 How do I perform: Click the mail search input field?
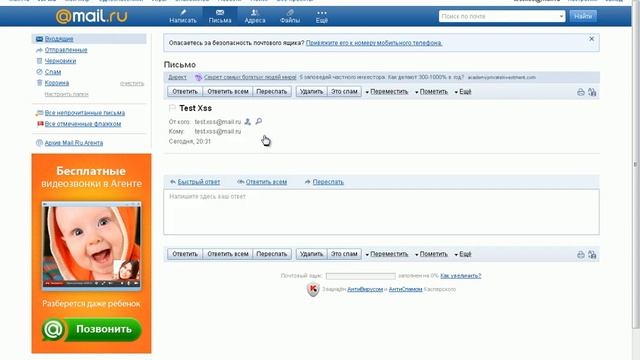point(499,16)
